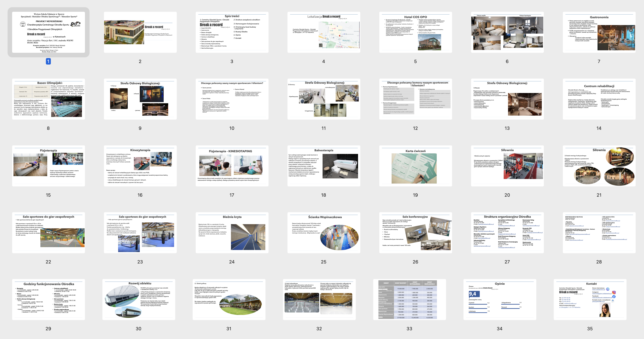This screenshot has height=339, width=644.
Task: Open the Lokalizacja map slide
Action: 324,32
